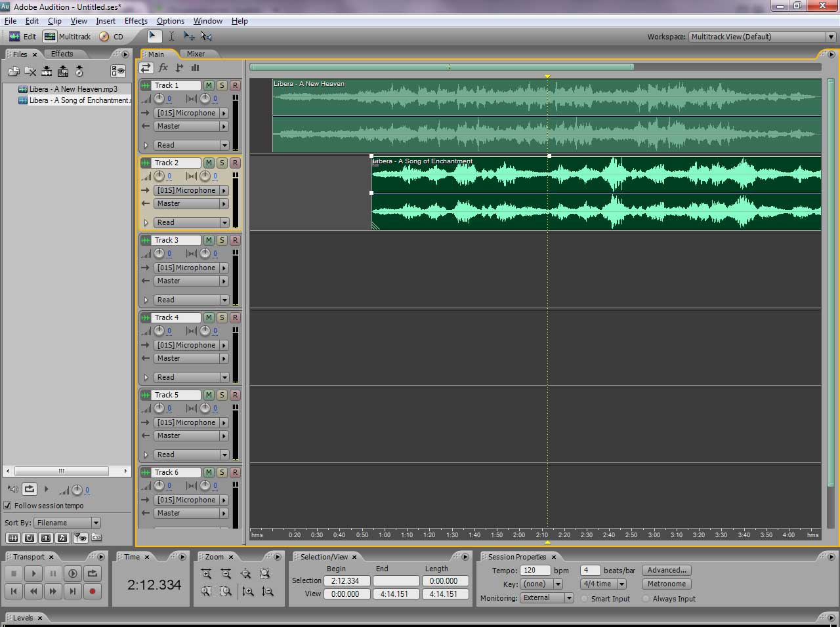Solo Track 2
840x627 pixels.
tap(222, 163)
